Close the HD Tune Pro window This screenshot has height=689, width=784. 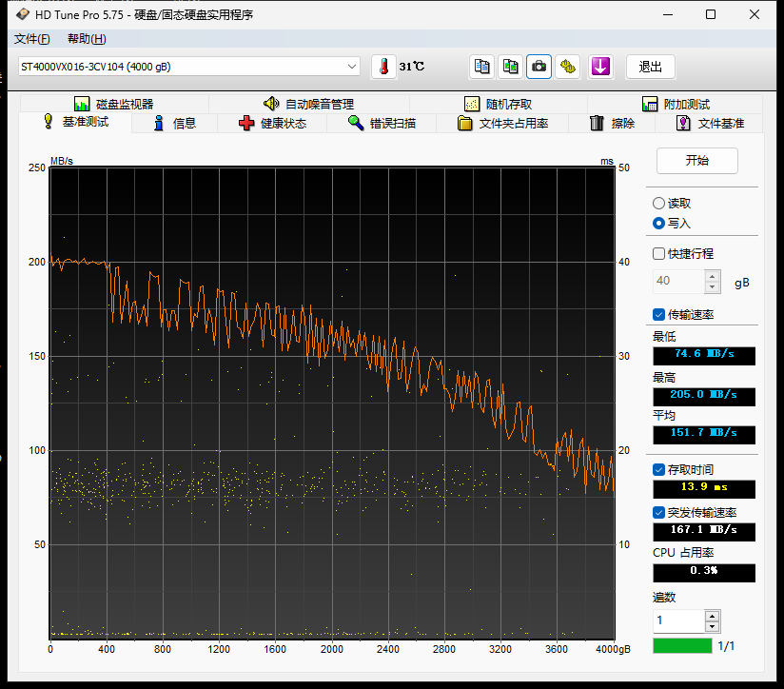(755, 14)
